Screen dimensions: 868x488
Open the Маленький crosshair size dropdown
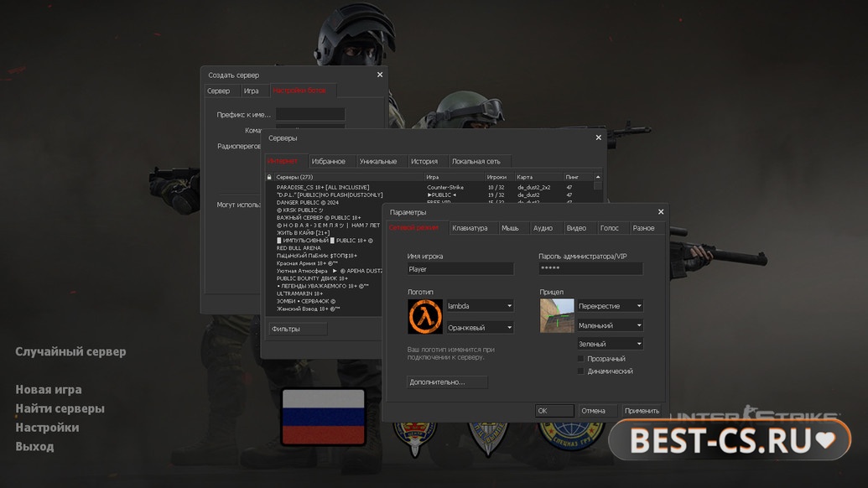coord(610,325)
